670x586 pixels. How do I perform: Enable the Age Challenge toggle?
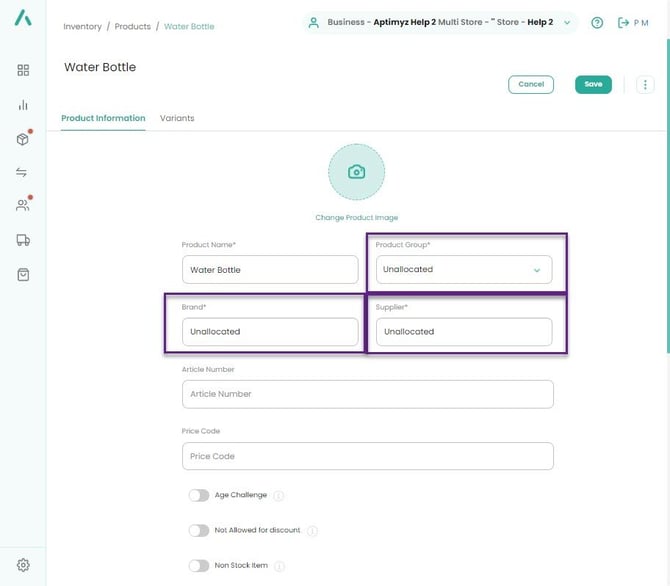point(198,495)
